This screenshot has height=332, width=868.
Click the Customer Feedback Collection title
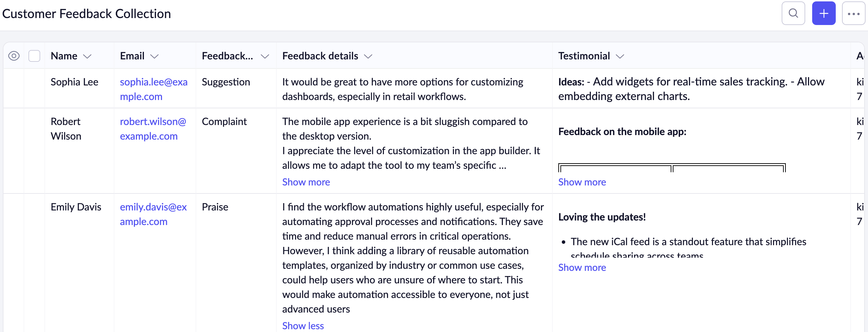(86, 14)
